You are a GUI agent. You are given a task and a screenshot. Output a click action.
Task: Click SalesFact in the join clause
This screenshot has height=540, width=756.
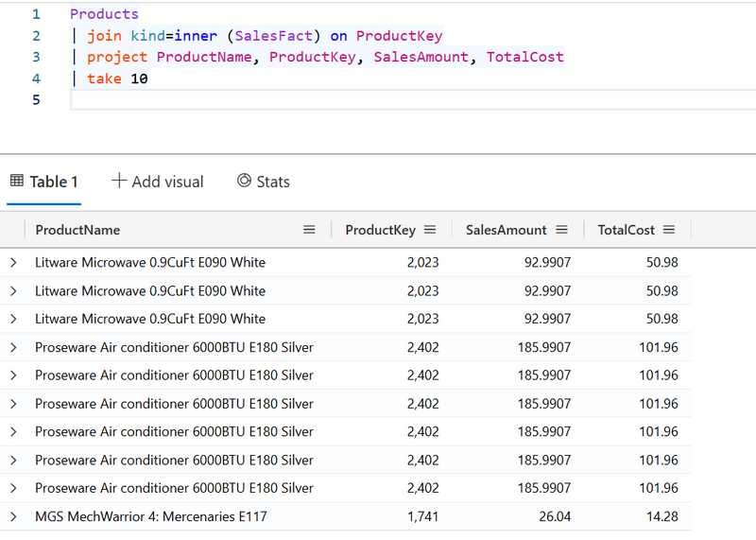[x=273, y=36]
